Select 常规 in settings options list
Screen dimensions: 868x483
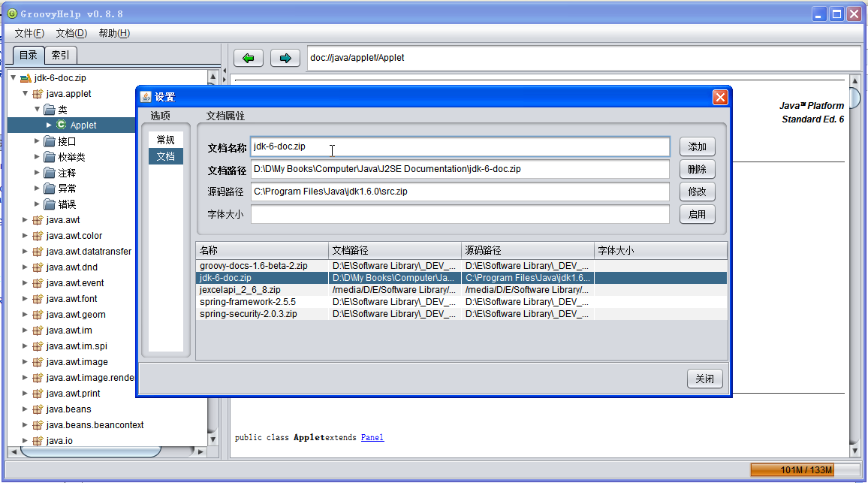[x=165, y=140]
